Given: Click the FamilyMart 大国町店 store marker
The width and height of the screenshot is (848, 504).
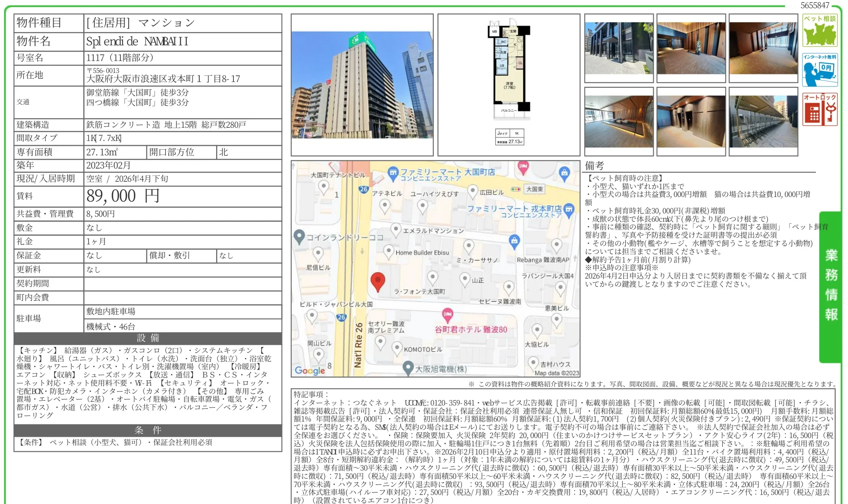Looking at the screenshot, I should coord(393,172).
